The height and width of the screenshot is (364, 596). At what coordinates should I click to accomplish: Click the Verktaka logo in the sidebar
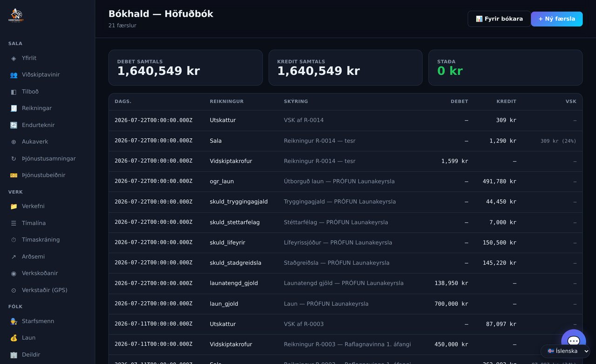pyautogui.click(x=16, y=15)
